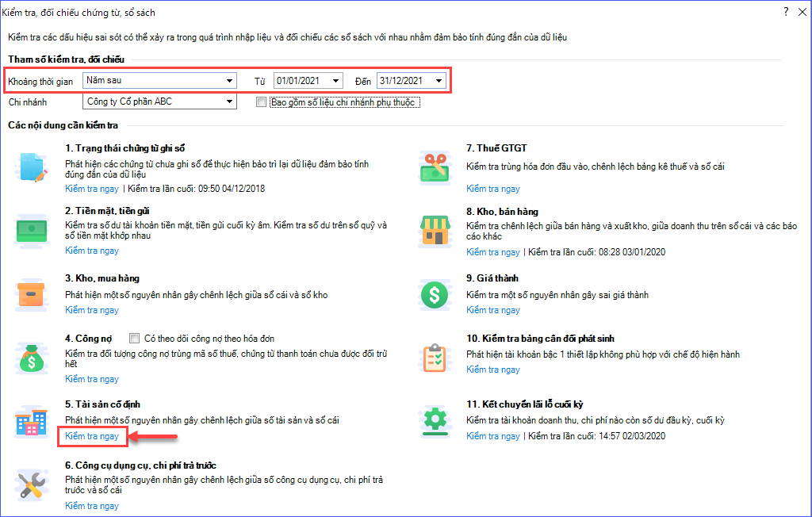The height and width of the screenshot is (517, 812).
Task: Expand the Đến date picker dropdown
Action: (439, 81)
